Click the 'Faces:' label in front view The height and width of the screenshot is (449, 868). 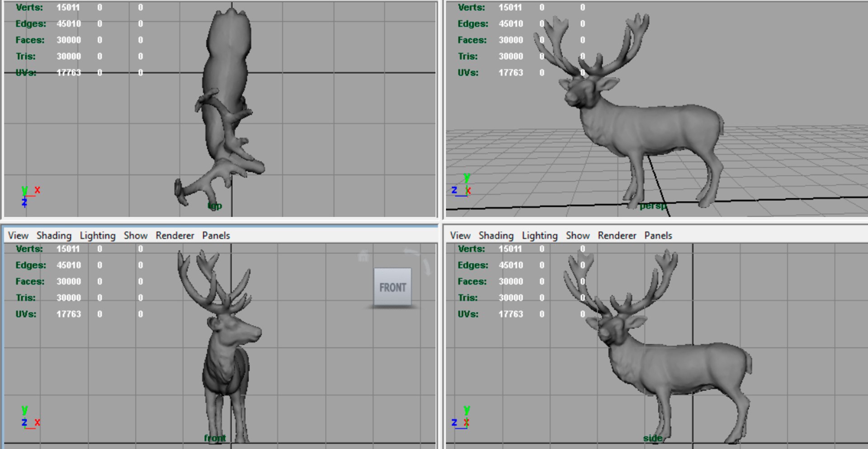click(30, 282)
